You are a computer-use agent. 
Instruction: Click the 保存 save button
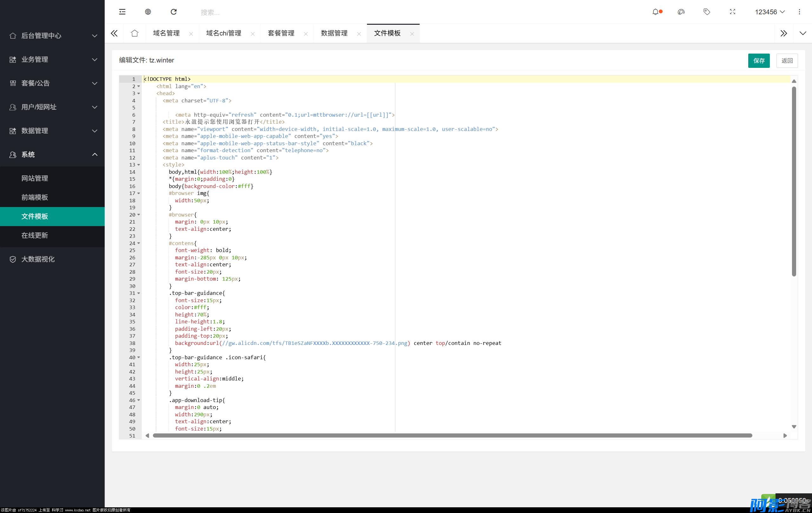(759, 61)
